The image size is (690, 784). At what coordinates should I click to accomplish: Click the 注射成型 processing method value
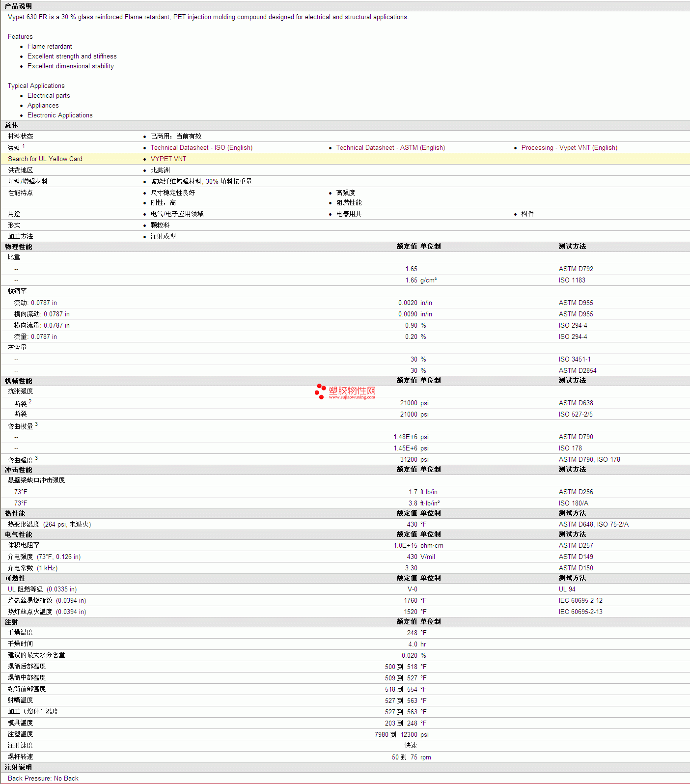164,236
